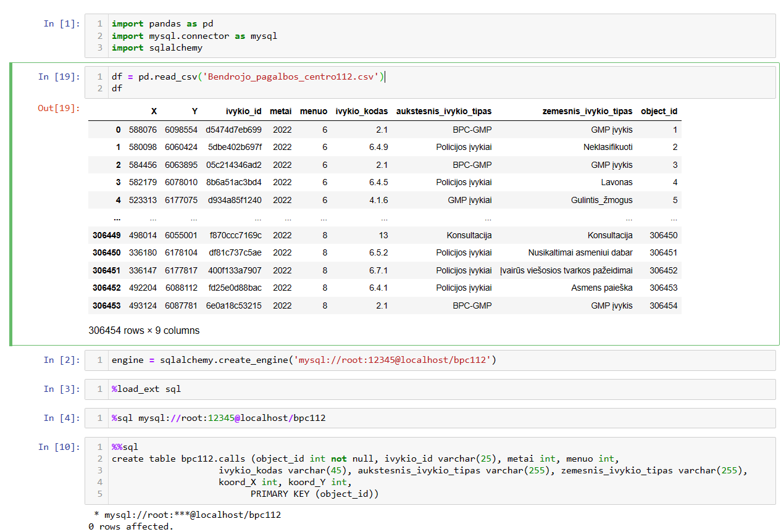Click the In [10] prompt label
Viewport: 781px width, 532px height.
click(59, 447)
